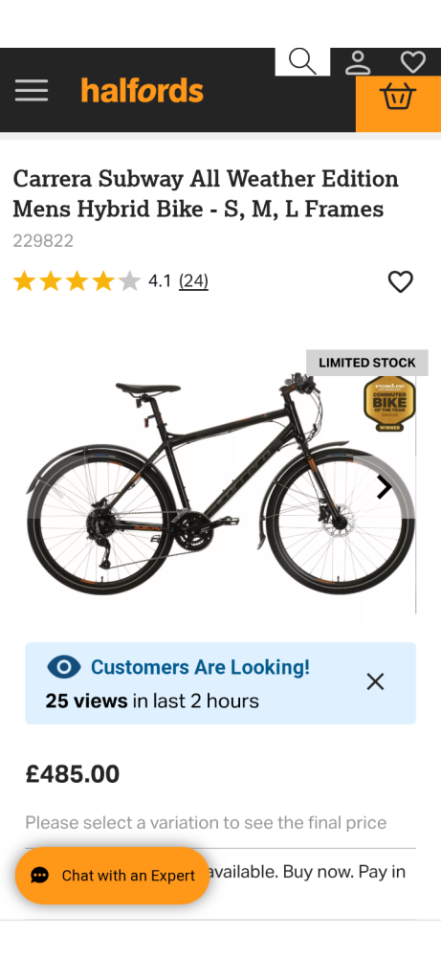
Task: Open the main bike product image
Action: click(220, 487)
